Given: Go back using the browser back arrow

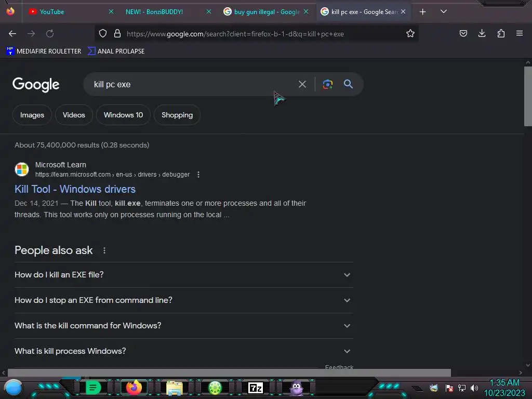Looking at the screenshot, I should (12, 34).
